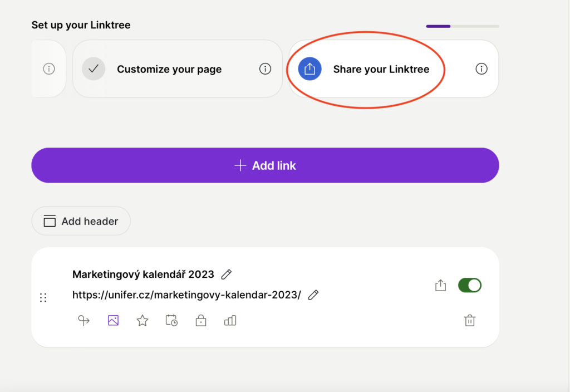Click the redirect link icon
The height and width of the screenshot is (392, 570).
[x=83, y=321]
